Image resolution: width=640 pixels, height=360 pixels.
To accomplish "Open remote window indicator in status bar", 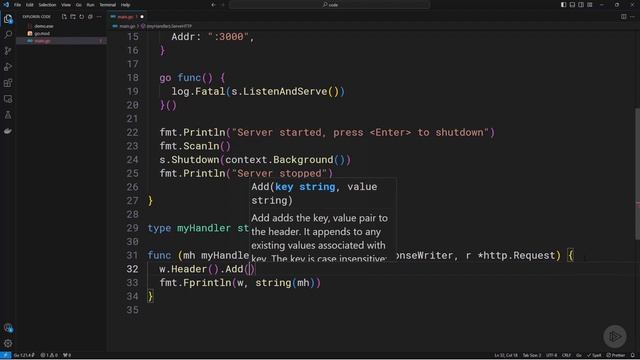I will [5, 356].
